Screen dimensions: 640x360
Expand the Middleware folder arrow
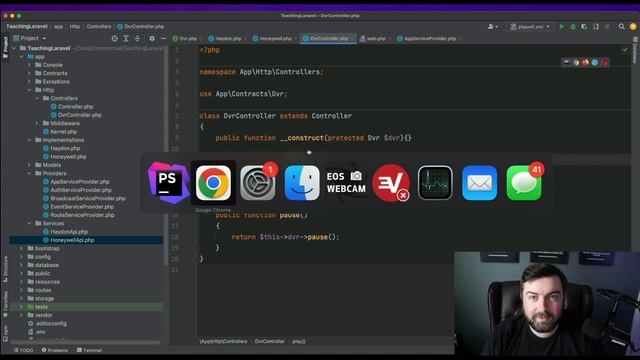37,123
